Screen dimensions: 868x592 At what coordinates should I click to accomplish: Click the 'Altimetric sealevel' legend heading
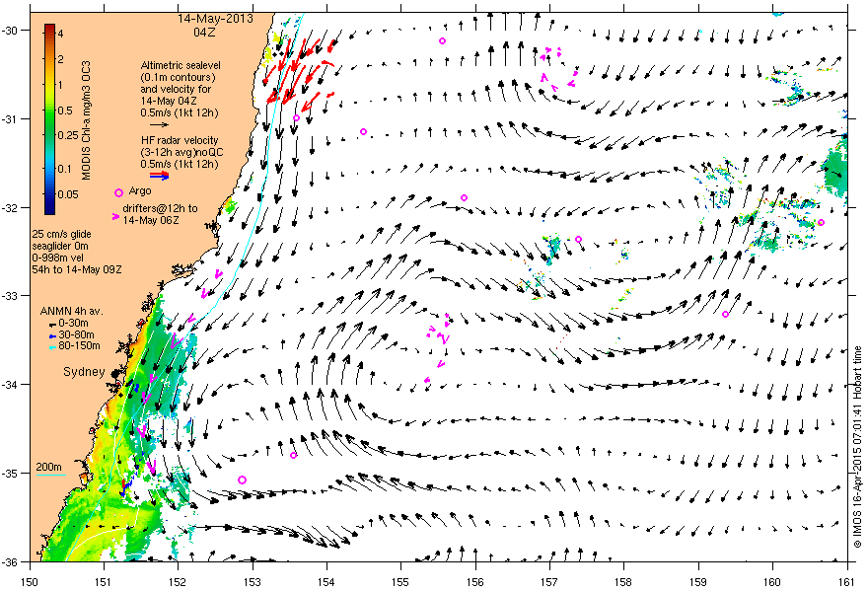[181, 65]
